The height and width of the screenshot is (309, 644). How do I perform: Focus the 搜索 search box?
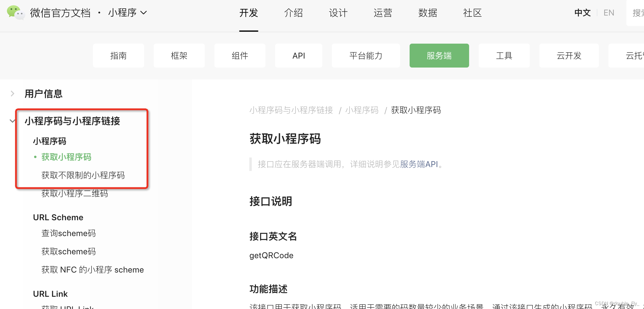(635, 13)
